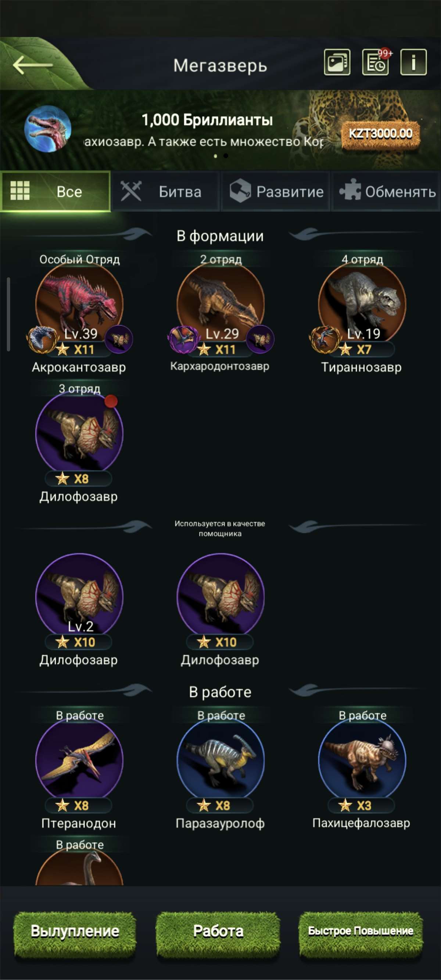Select the Тираннозавр Lv.19 portrait
441x980 pixels.
(x=362, y=303)
